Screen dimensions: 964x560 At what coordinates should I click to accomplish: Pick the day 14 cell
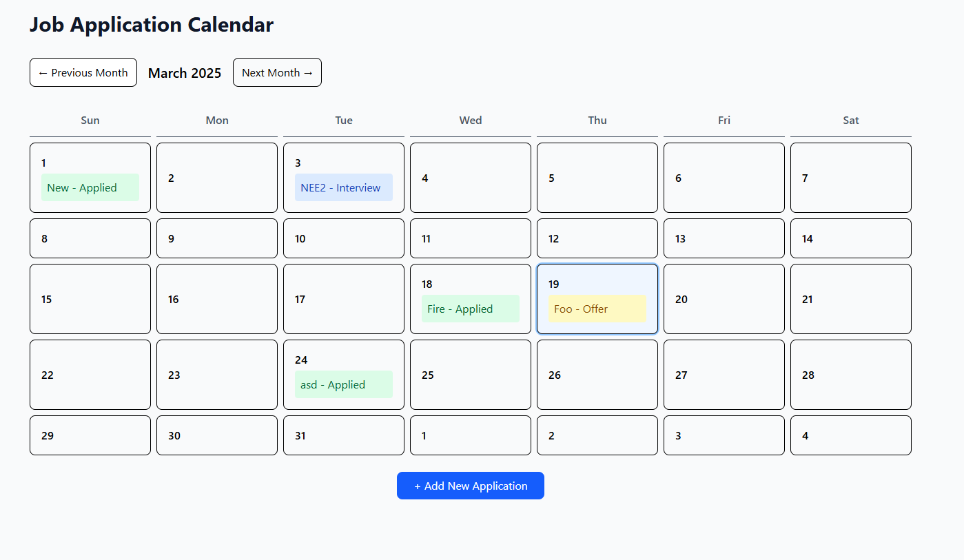850,238
